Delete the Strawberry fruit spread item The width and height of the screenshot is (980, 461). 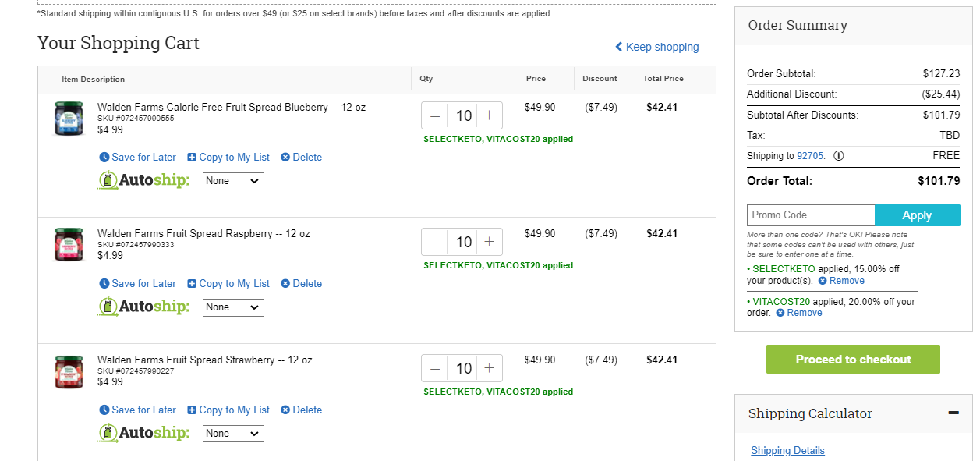pyautogui.click(x=301, y=410)
